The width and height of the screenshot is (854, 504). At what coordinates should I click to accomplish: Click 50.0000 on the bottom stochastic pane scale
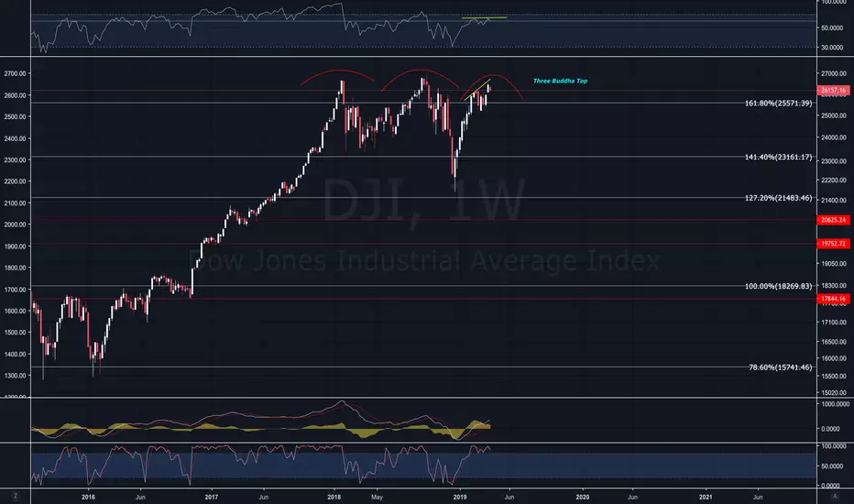pos(832,466)
